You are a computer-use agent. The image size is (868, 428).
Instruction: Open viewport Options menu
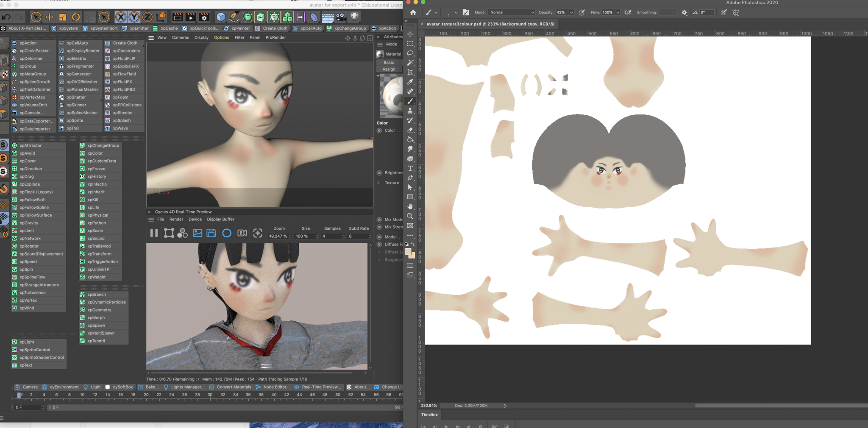coord(221,38)
